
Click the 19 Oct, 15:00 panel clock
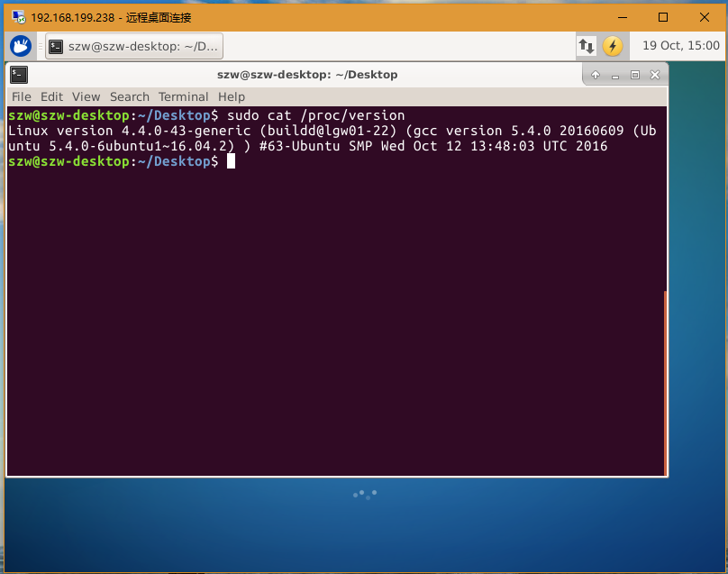(x=680, y=46)
